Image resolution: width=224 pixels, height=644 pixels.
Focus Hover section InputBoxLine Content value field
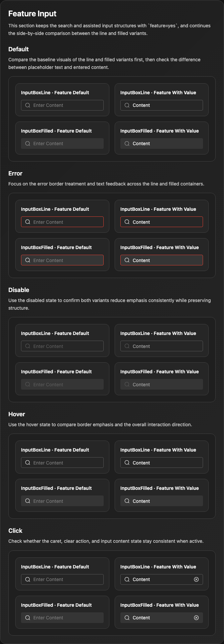click(x=162, y=463)
